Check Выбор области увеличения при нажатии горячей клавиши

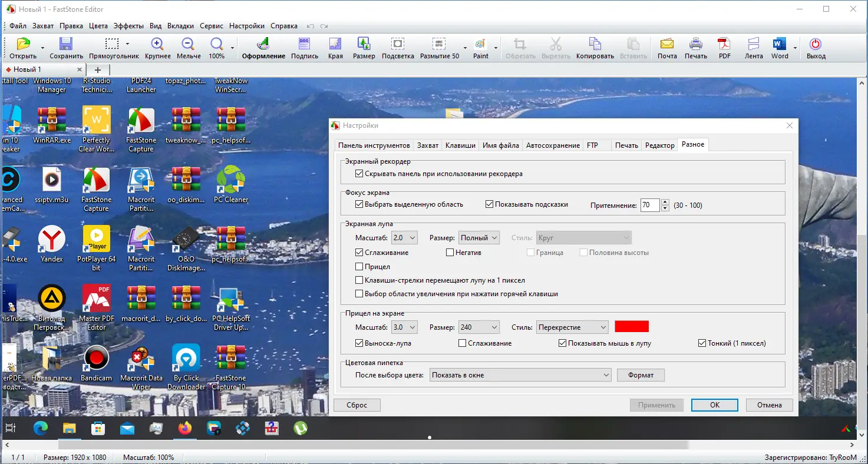click(359, 294)
